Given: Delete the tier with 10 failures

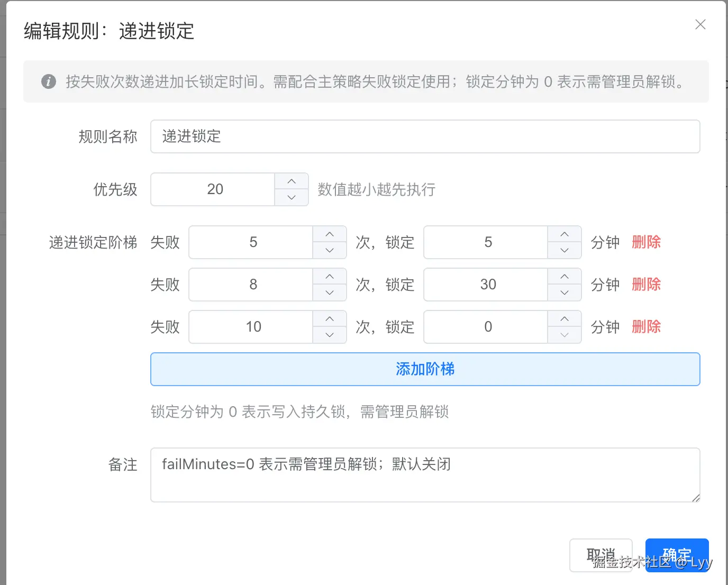Looking at the screenshot, I should [x=646, y=327].
